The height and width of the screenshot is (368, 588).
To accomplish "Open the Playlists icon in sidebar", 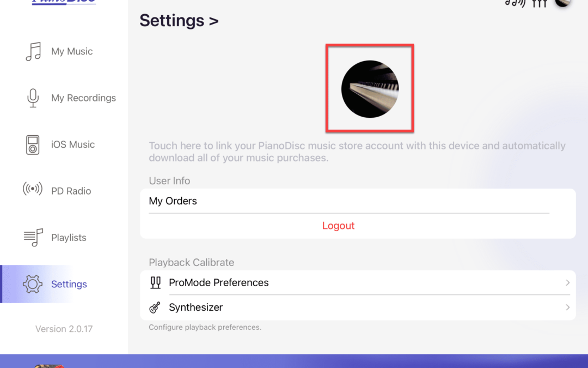I will [x=33, y=237].
